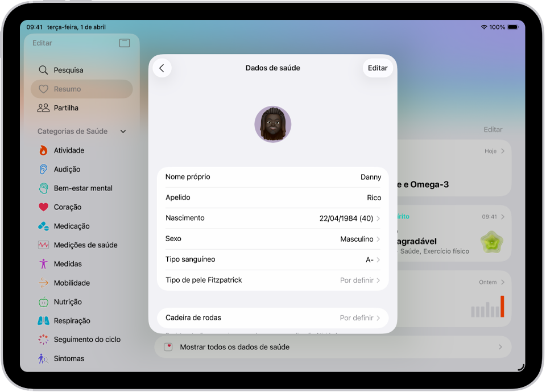Open the Atividade category
Image resolution: width=546 pixels, height=392 pixels.
pos(82,150)
